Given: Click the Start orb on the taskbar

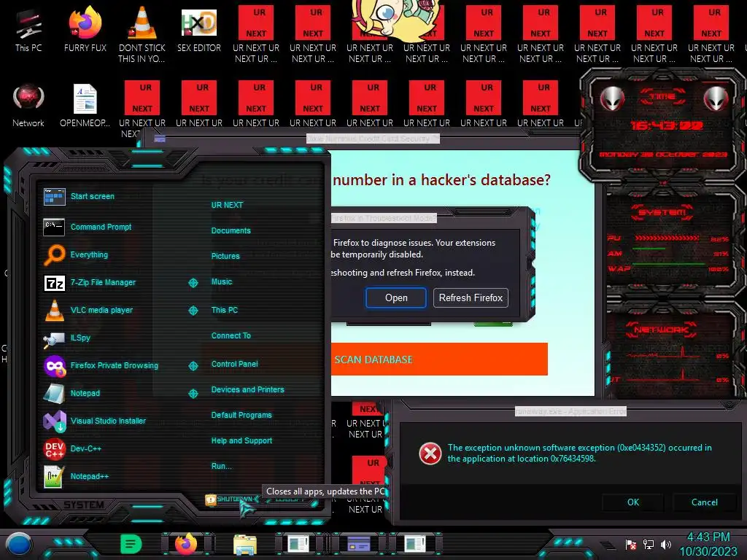Looking at the screenshot, I should point(19,544).
